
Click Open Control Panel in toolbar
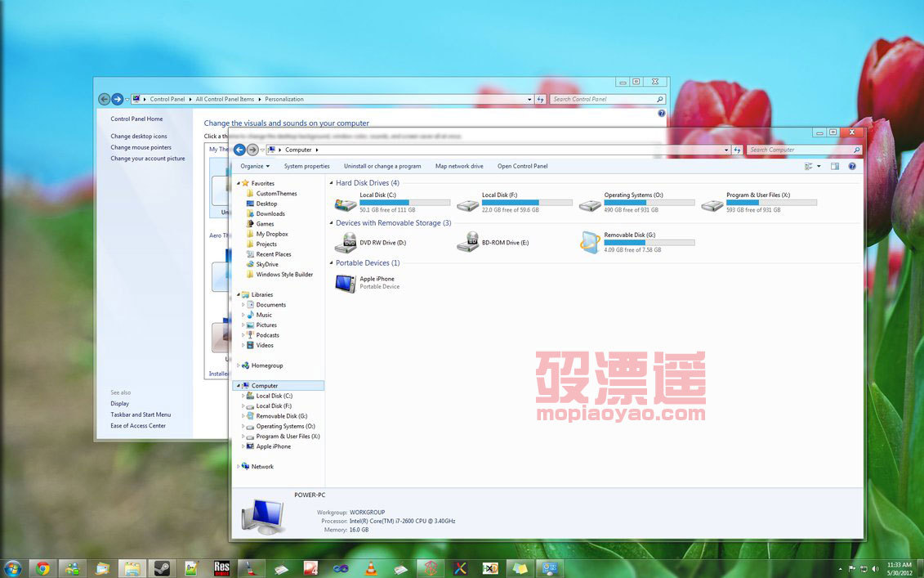522,166
